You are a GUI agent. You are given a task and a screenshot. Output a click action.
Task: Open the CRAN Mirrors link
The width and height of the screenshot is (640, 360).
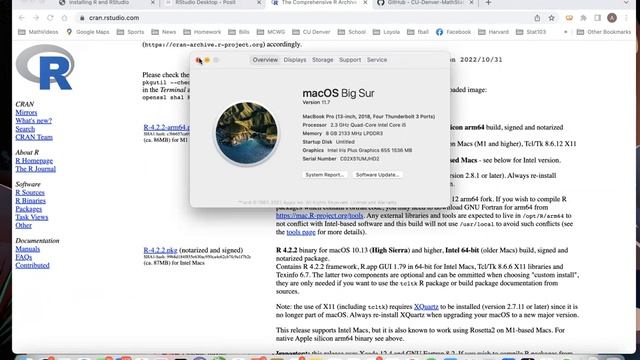click(26, 113)
